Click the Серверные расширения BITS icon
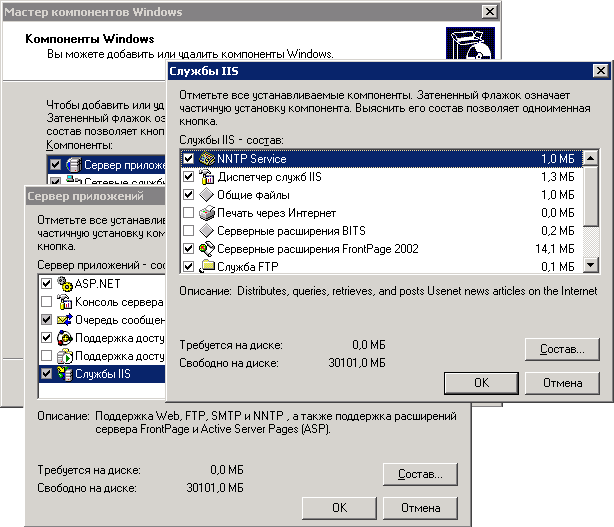The height and width of the screenshot is (527, 614). [x=206, y=231]
